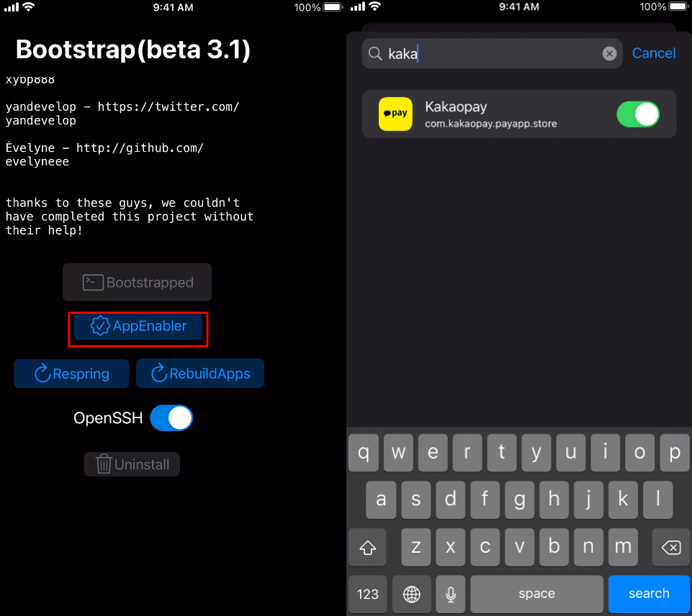Toggle the OpenSSH switch

[x=171, y=418]
